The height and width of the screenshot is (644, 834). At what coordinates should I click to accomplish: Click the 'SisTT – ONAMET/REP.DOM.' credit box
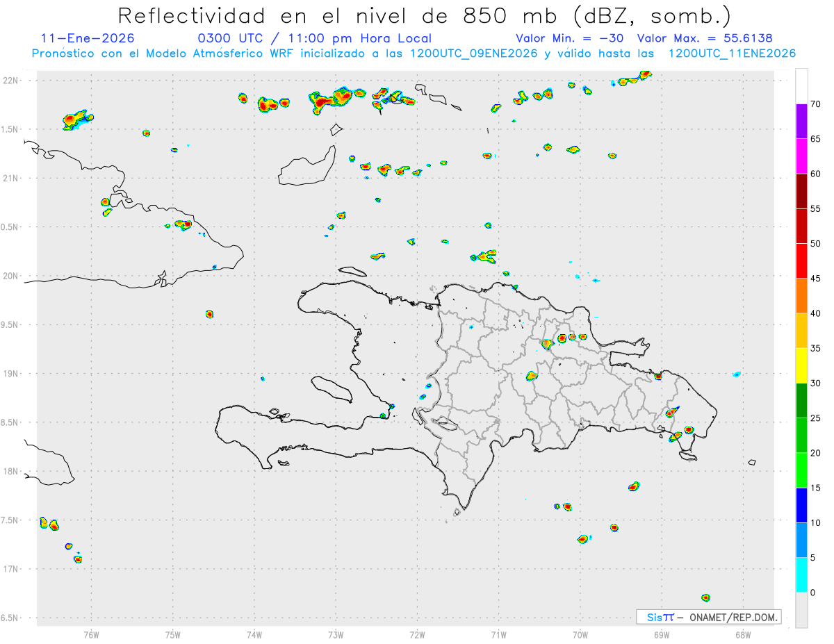pos(709,617)
